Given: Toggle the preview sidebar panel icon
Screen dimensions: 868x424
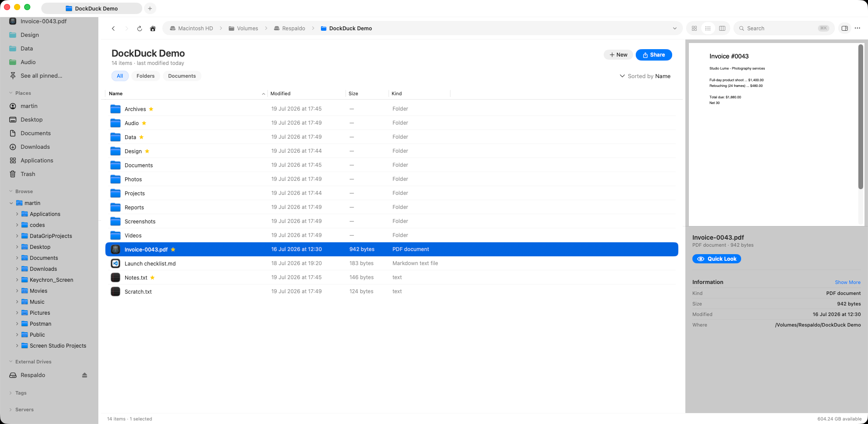Looking at the screenshot, I should (844, 29).
